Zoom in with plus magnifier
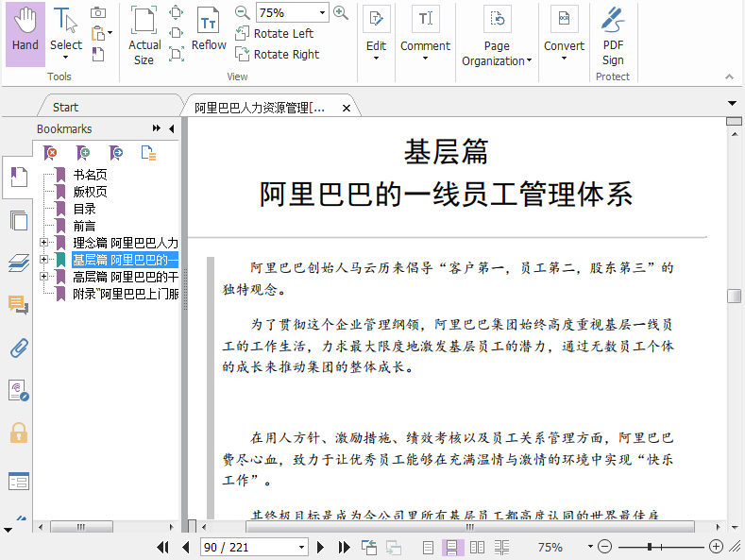 (341, 13)
